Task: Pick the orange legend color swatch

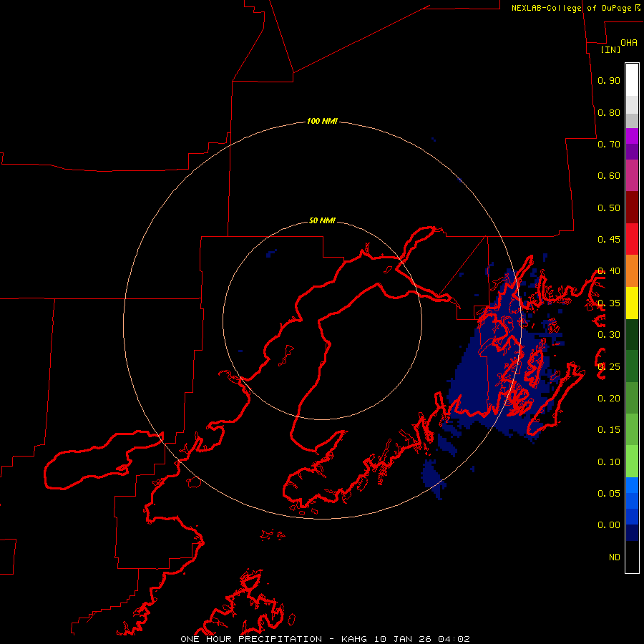Action: (632, 271)
